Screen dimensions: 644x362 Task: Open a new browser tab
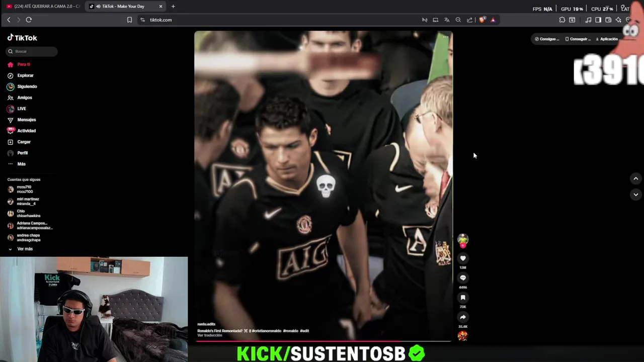tap(173, 7)
